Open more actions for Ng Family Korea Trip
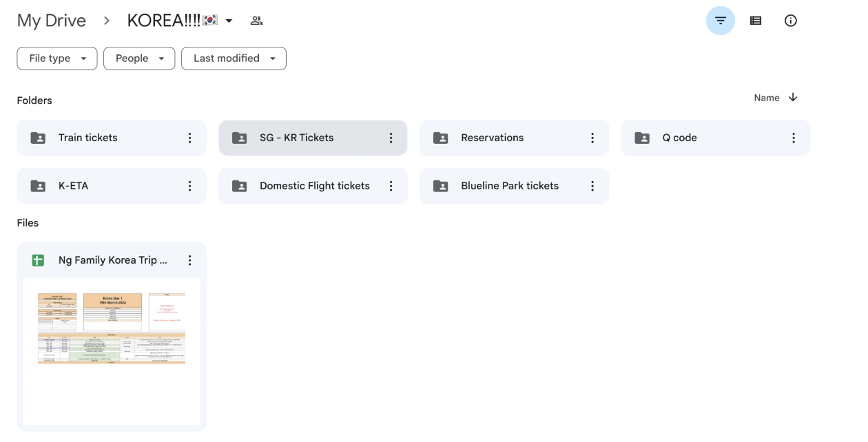868x442 pixels. pos(189,260)
